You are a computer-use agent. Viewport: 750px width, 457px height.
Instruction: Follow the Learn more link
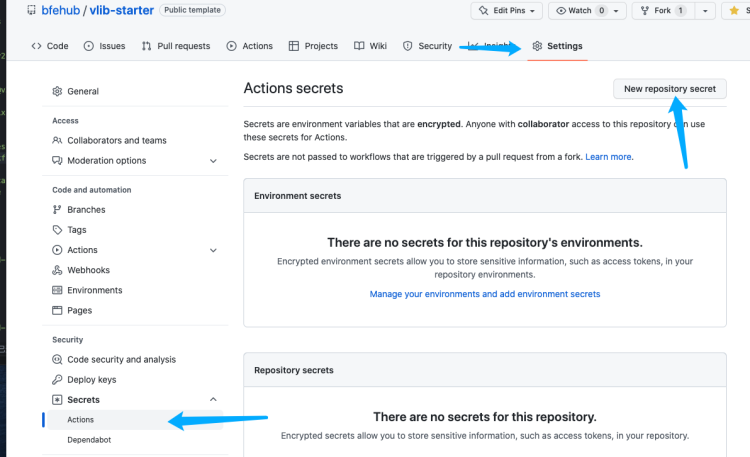point(608,157)
